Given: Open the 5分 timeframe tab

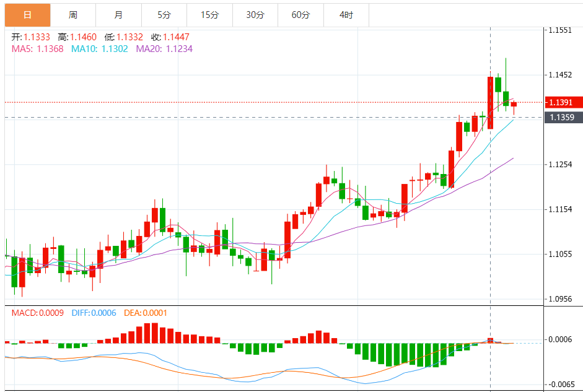Looking at the screenshot, I should click(164, 15).
